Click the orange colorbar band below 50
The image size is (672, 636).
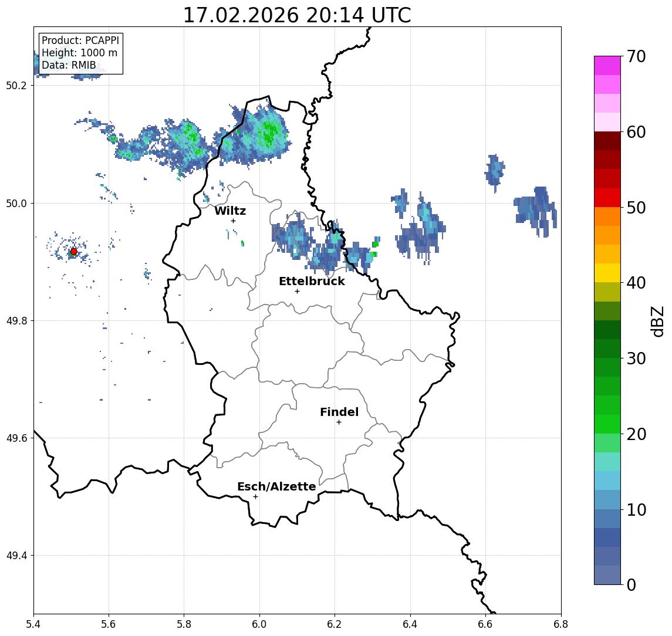click(x=607, y=216)
